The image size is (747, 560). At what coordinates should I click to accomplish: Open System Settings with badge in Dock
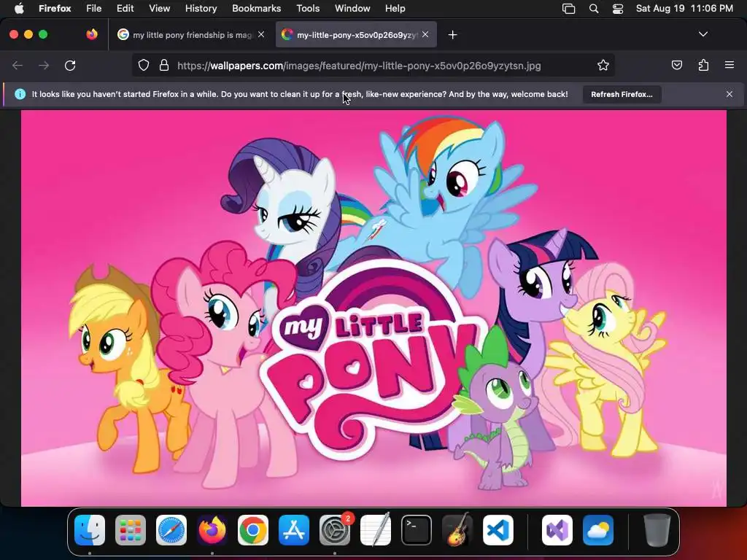(x=335, y=530)
